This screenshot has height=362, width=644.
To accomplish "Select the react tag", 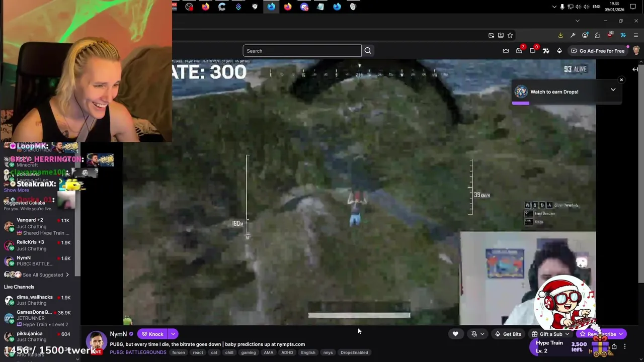I will (x=198, y=352).
